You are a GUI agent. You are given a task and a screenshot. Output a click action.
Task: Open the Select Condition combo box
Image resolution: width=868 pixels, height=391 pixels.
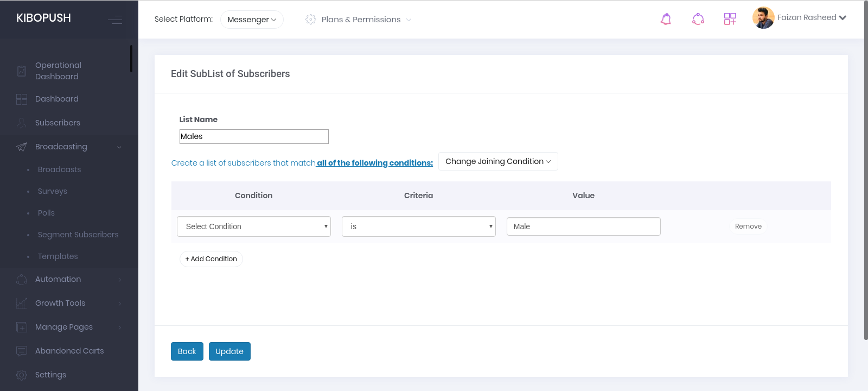pos(254,226)
